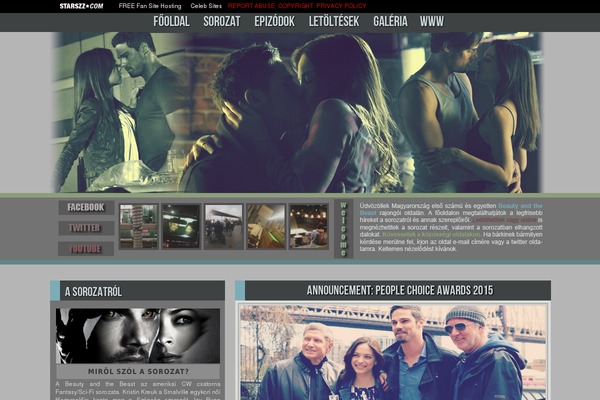600x400 pixels.
Task: Go to the FŐOLDAL menu item
Action: (x=171, y=21)
